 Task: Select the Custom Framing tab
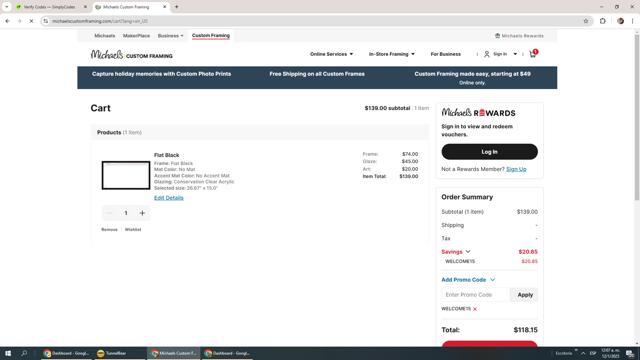[211, 36]
